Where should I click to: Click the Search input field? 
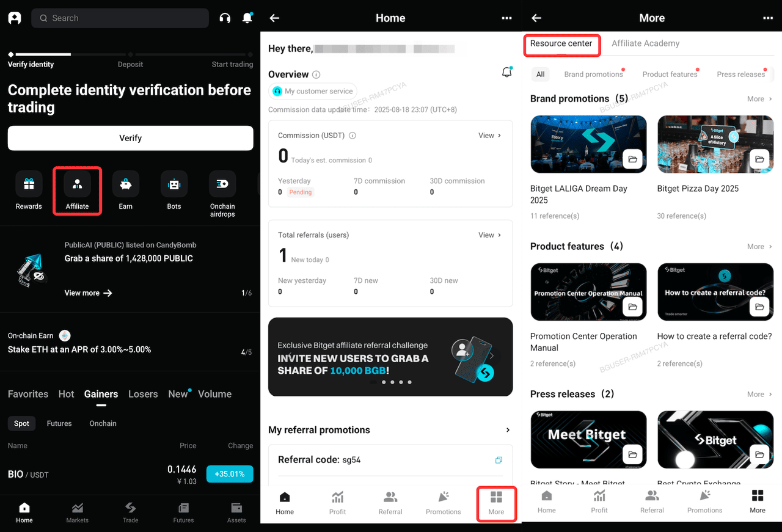coord(120,18)
